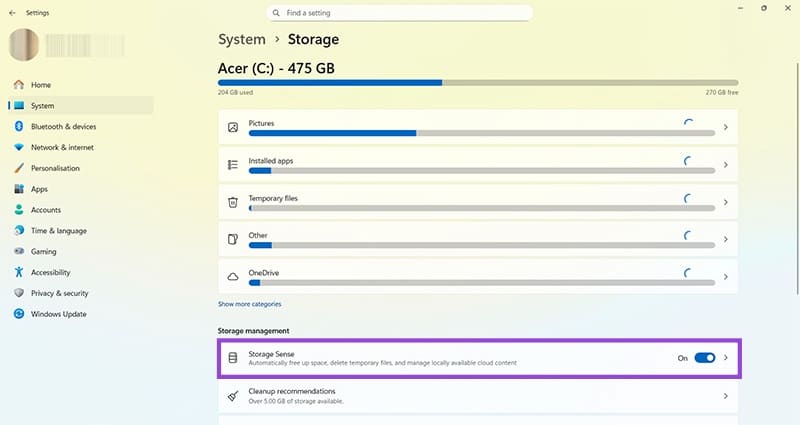Screen dimensions: 800x425
Task: Click the Bluetooth icon in sidebar
Action: point(19,127)
